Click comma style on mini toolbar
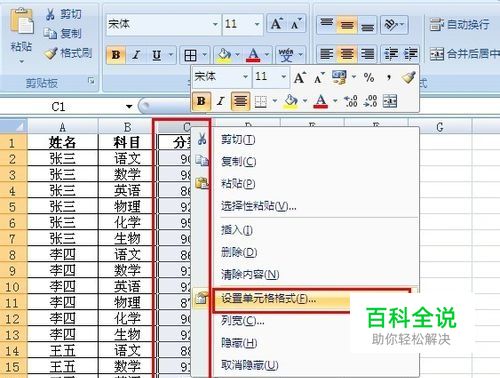 pyautogui.click(x=388, y=78)
